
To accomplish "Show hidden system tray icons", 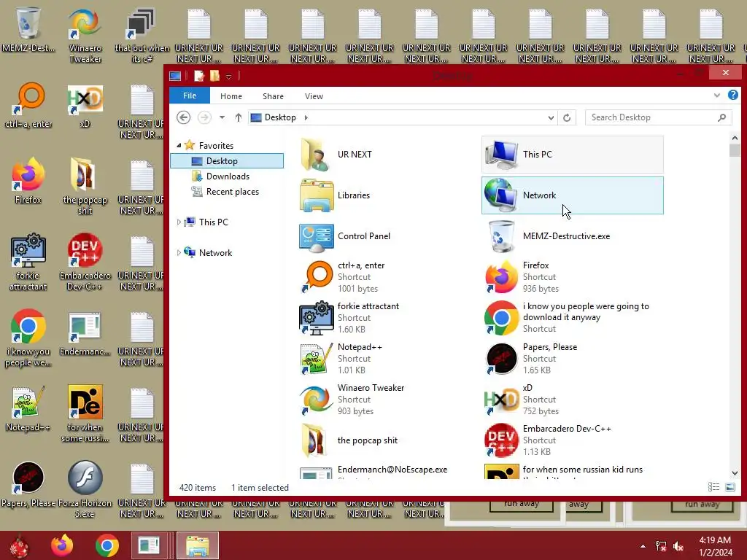I will 643,545.
